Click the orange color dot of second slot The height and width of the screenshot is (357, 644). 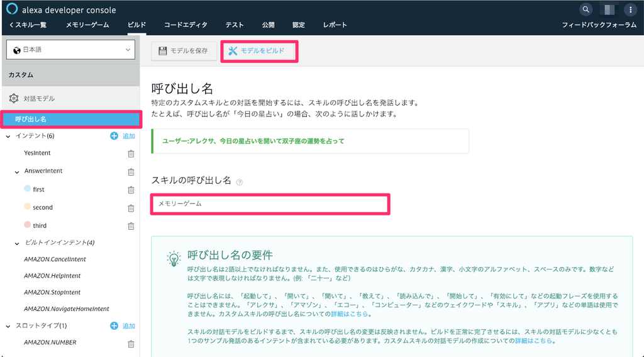tap(28, 207)
